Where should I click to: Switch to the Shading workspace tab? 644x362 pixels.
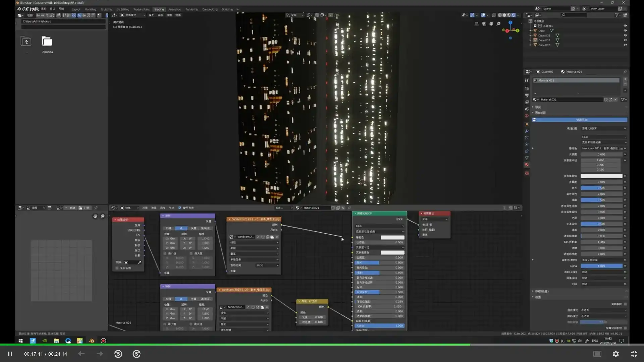(x=159, y=9)
